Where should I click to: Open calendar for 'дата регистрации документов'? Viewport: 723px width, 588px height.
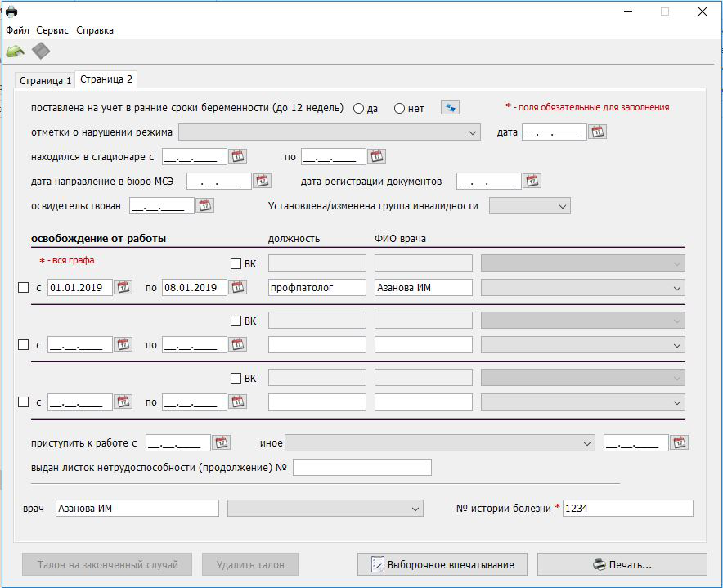[532, 181]
